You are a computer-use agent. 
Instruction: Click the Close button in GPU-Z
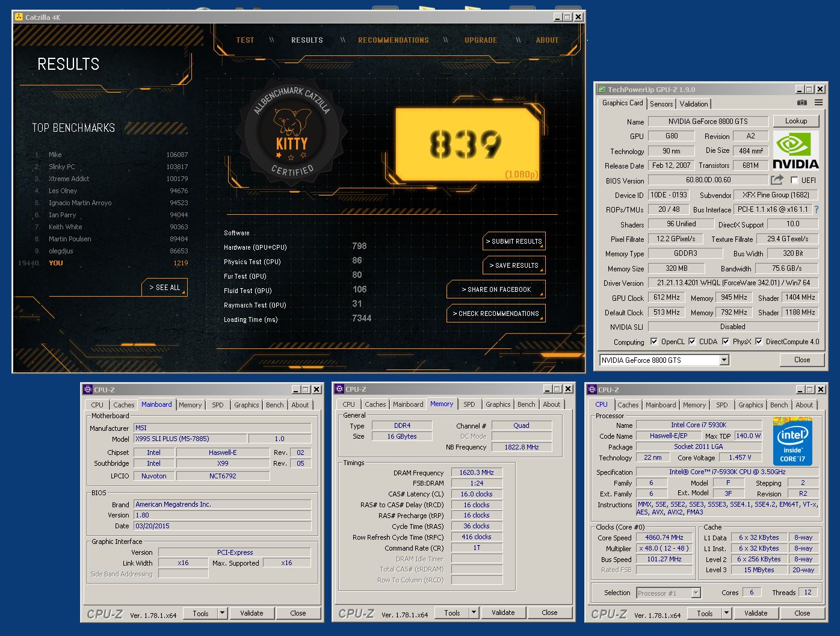click(802, 360)
